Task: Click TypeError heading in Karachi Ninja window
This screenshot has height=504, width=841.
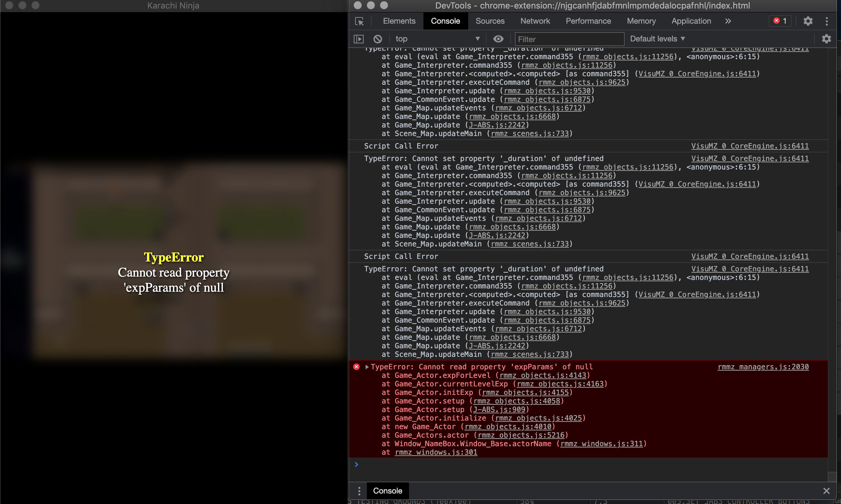Action: point(174,257)
